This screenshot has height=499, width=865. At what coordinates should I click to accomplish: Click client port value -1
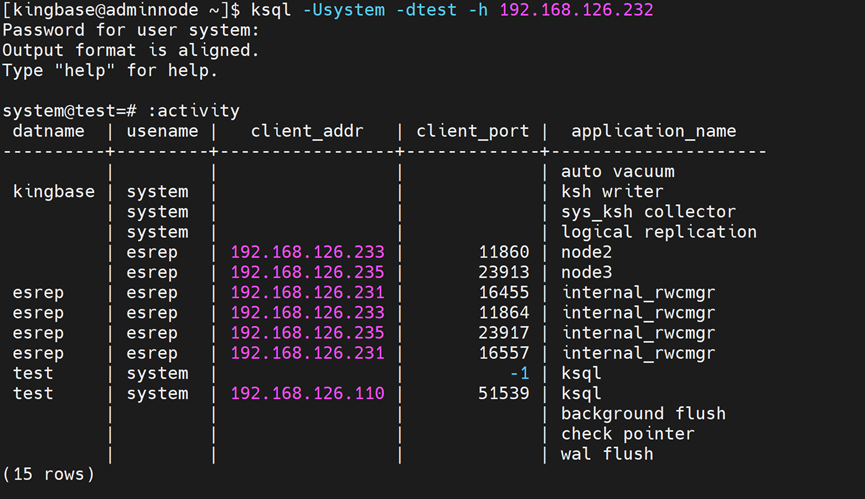click(519, 374)
